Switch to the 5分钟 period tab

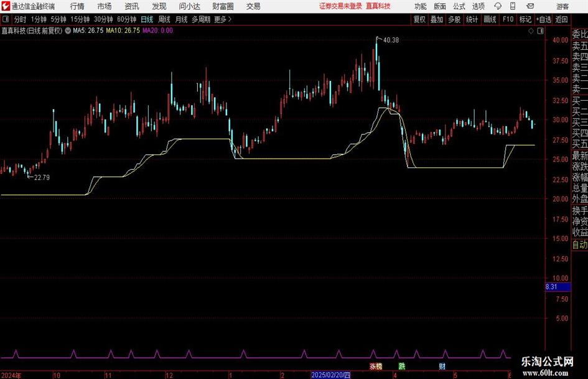tap(58, 19)
